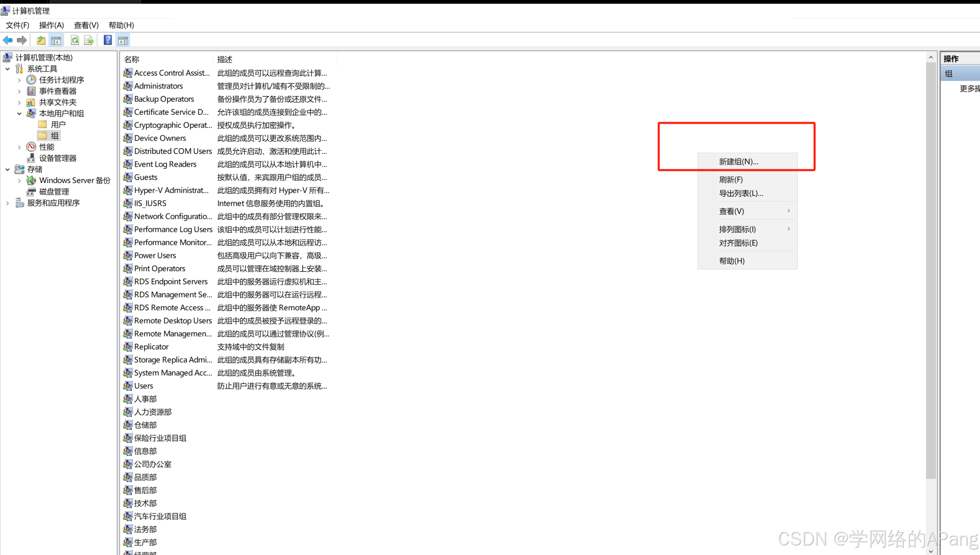Click the Refresh toolbar icon
The width and height of the screenshot is (980, 555).
[75, 40]
